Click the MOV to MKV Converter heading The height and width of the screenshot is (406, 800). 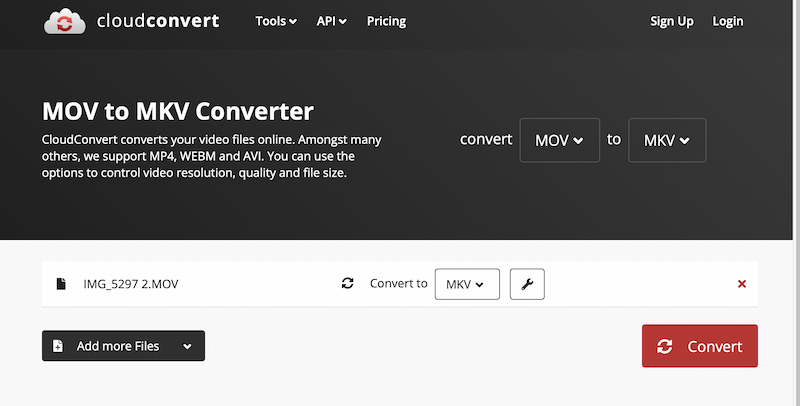pos(178,111)
